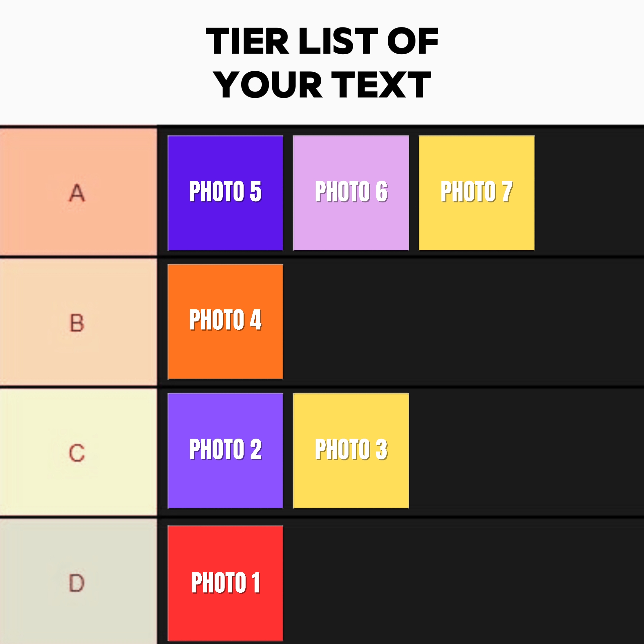The width and height of the screenshot is (644, 644).
Task: Click the word LIST in the title
Action: point(338,41)
